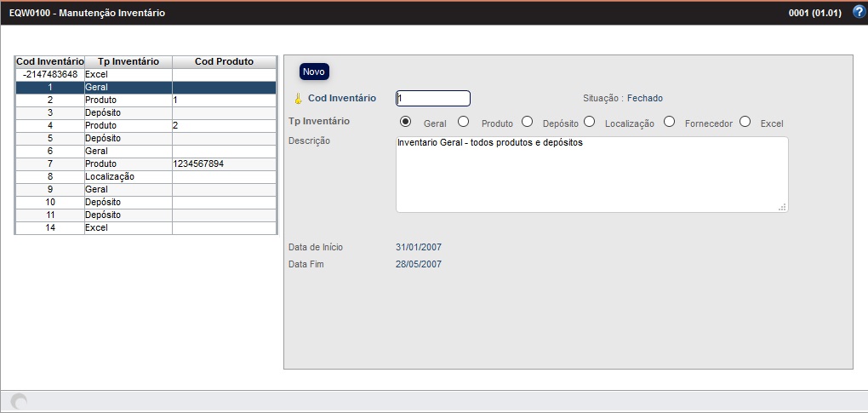Select the Produto radio button
The image size is (868, 413).
pyautogui.click(x=463, y=122)
